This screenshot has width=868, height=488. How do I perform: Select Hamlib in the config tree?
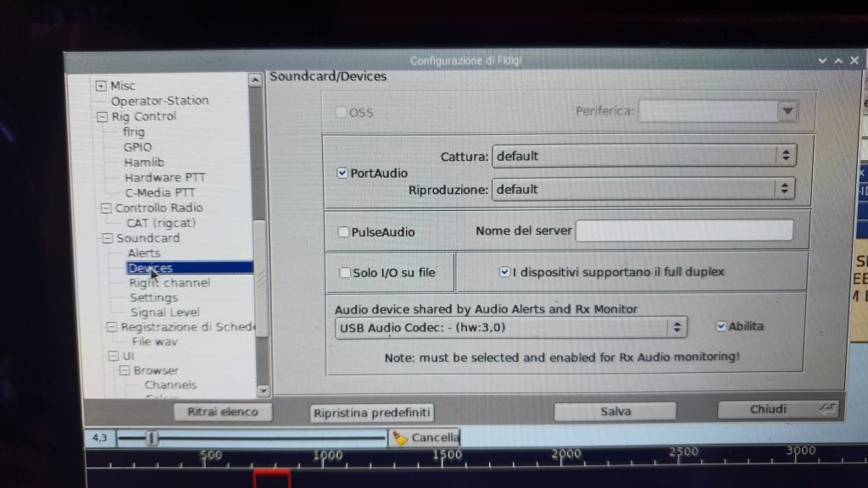click(144, 163)
